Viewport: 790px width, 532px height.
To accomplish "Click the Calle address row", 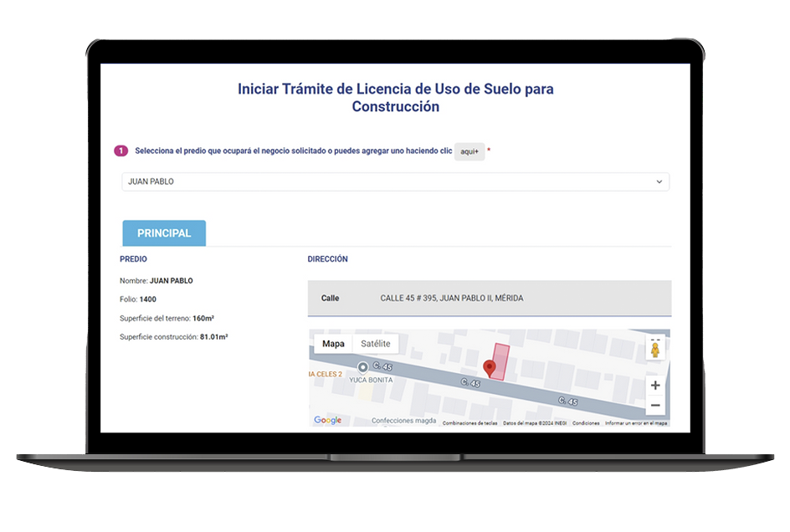I will [x=489, y=298].
